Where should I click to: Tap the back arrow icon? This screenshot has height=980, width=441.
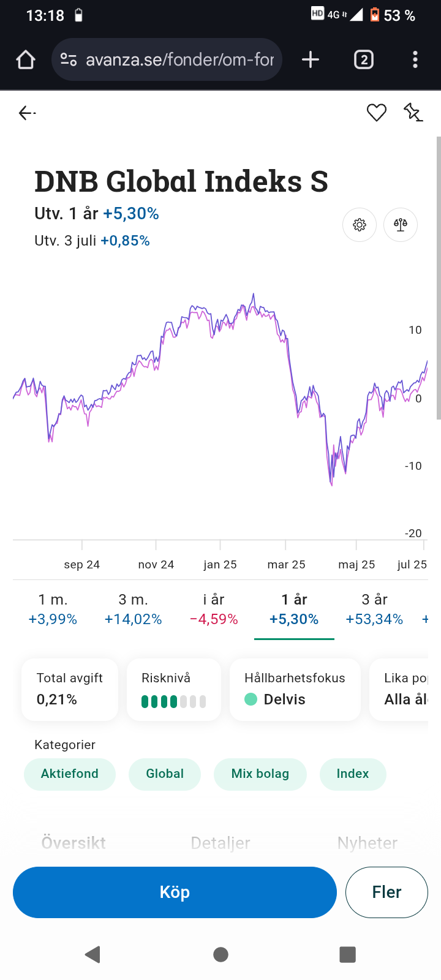tap(26, 113)
